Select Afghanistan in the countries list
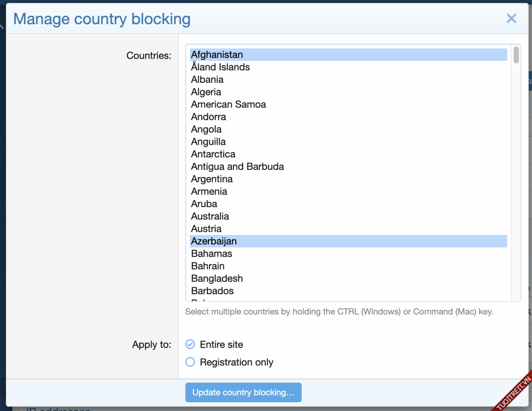 pyautogui.click(x=217, y=54)
